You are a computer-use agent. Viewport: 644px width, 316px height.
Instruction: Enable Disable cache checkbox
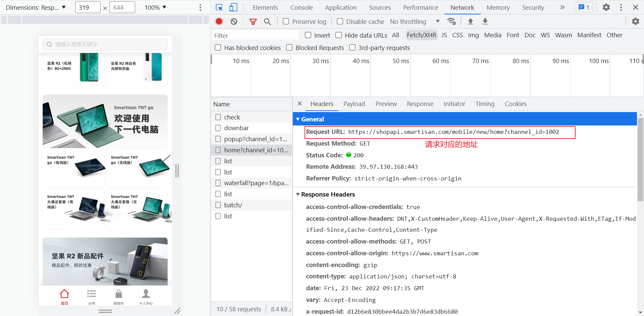coord(340,21)
